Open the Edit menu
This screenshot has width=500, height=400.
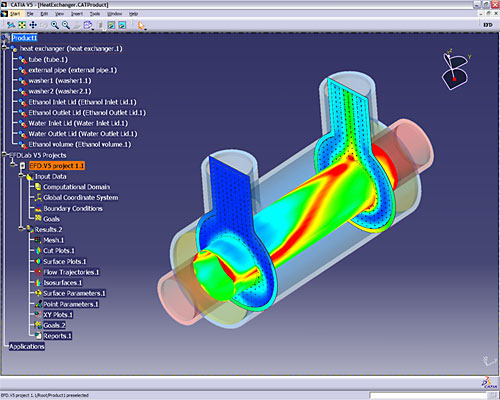coord(44,14)
